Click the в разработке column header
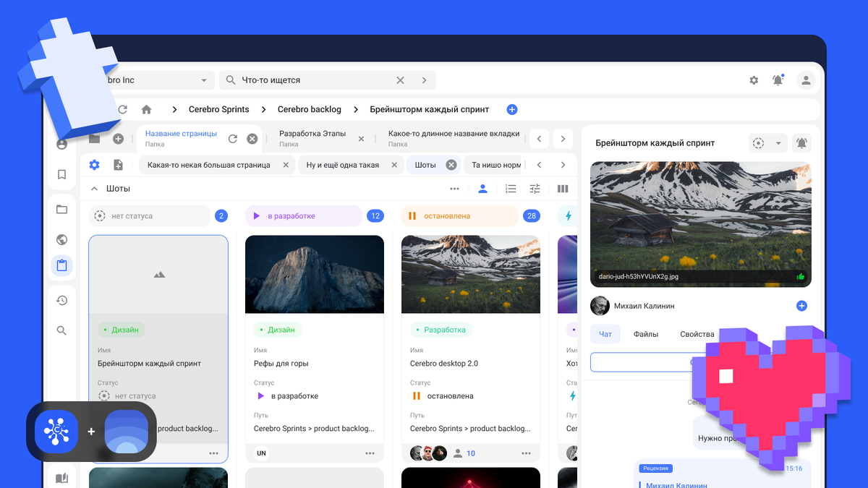Screen dimensions: 868x488 (x=303, y=215)
